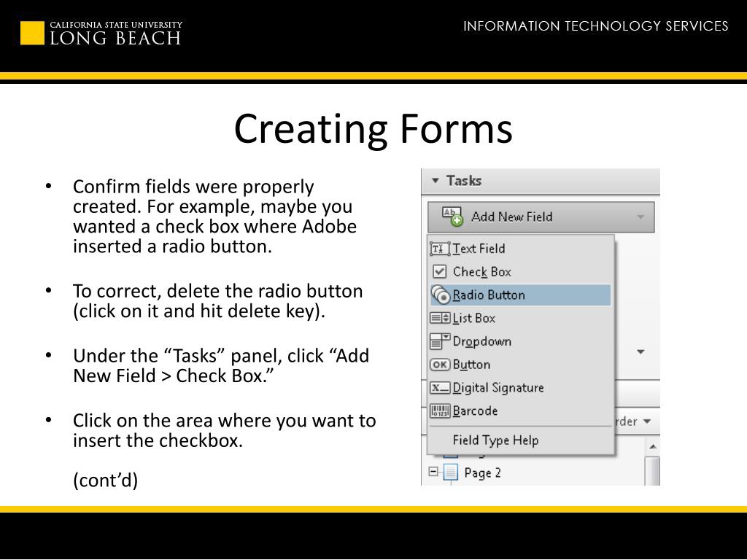Open the partially hidden 'rder' dropdown
The height and width of the screenshot is (560, 747).
(x=634, y=421)
